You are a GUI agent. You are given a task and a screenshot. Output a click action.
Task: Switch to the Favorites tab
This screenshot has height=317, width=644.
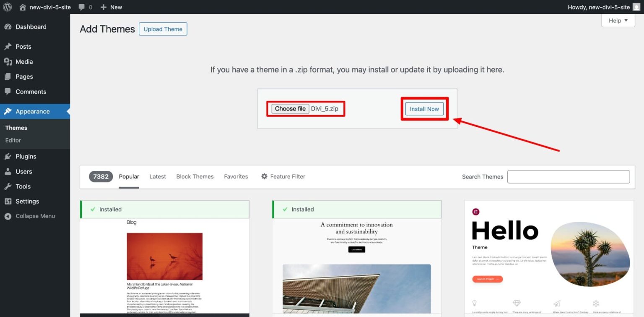[x=236, y=176]
